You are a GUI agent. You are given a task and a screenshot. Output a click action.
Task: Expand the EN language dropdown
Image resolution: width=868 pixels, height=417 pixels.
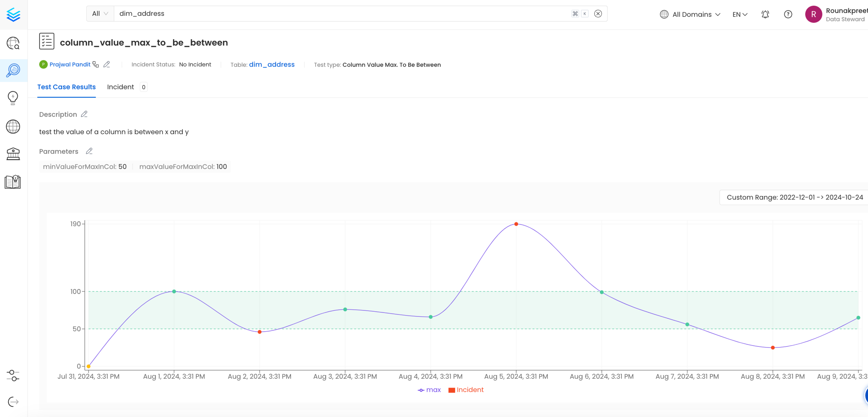pos(740,14)
